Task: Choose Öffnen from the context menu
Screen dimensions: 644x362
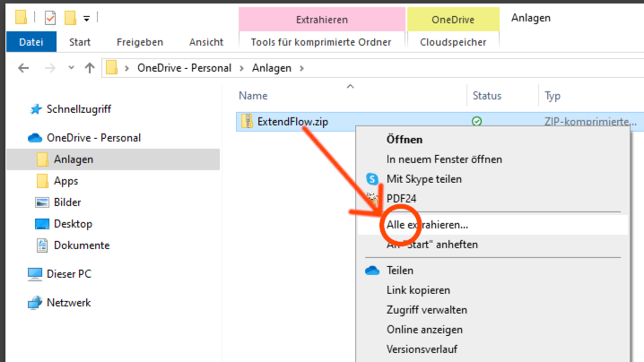Action: point(405,140)
